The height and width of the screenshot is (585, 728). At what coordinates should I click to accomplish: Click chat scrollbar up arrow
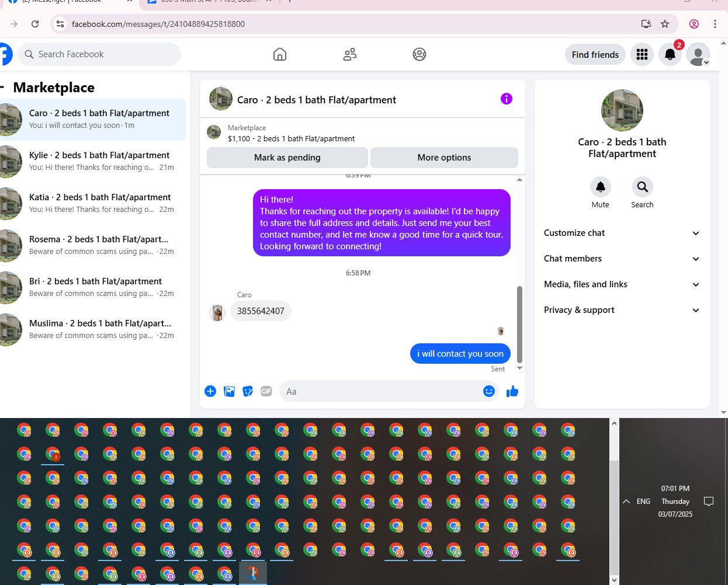coord(519,179)
